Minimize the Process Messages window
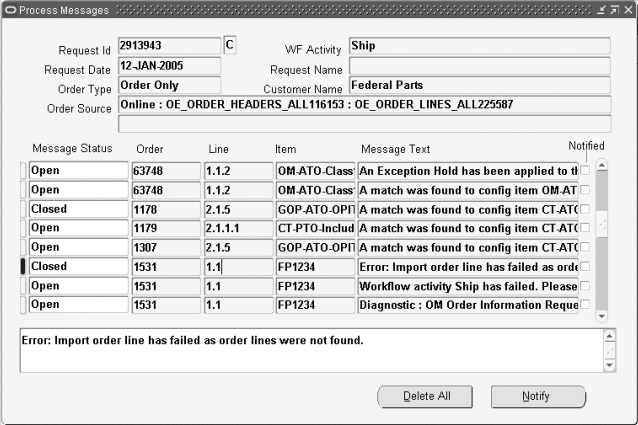Viewport: 638px width, 425px height. click(602, 10)
